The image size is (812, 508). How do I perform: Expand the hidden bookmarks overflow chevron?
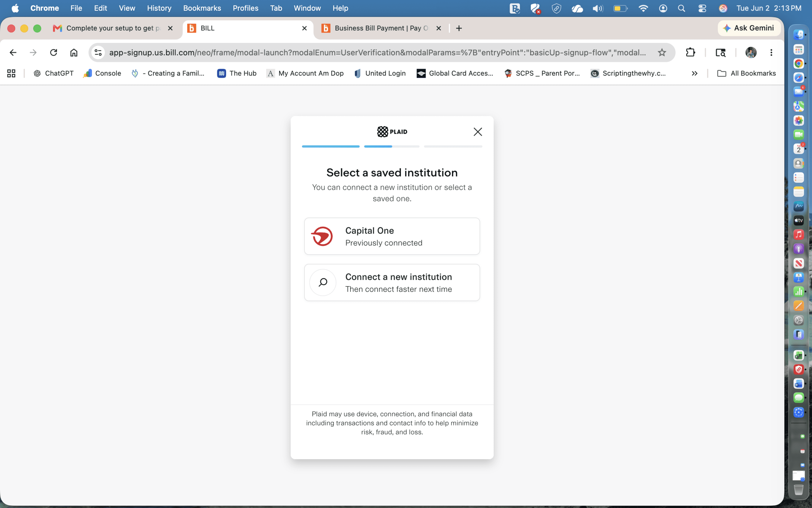click(695, 73)
